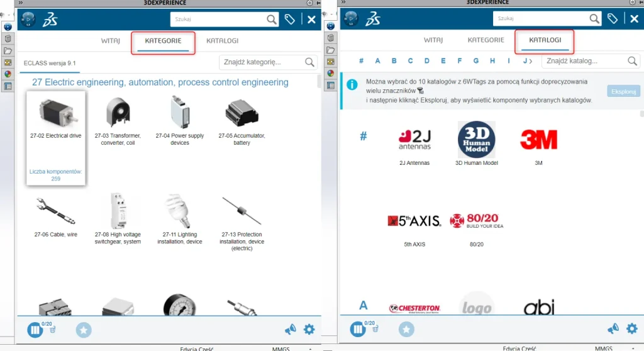The width and height of the screenshot is (644, 351).
Task: Open 27-05 Accumulator, battery category
Action: point(242,121)
